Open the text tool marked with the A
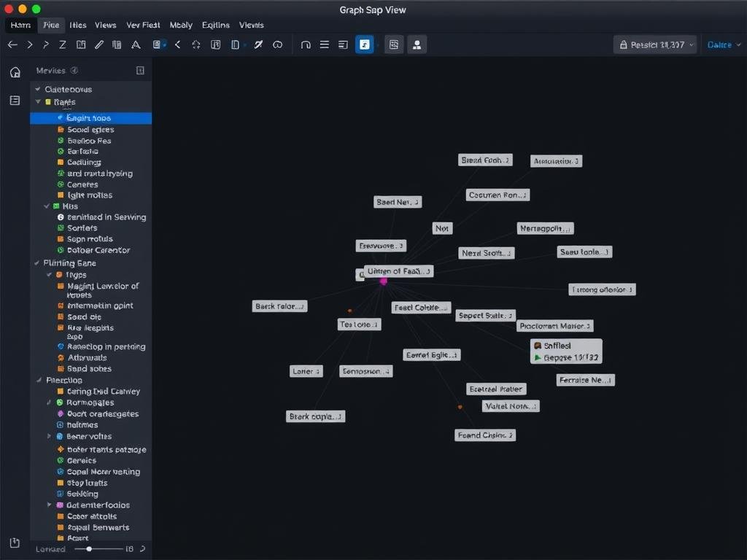This screenshot has height=560, width=747. (x=136, y=44)
